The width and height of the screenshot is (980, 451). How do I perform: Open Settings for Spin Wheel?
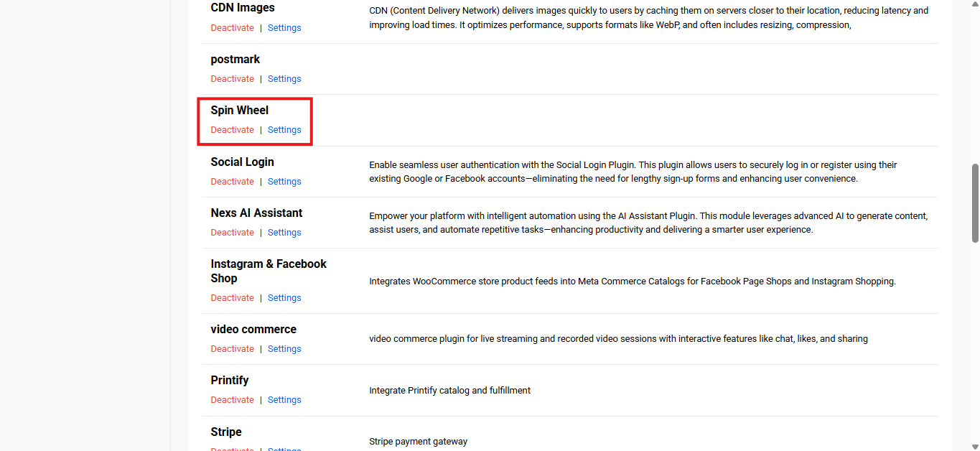(284, 130)
